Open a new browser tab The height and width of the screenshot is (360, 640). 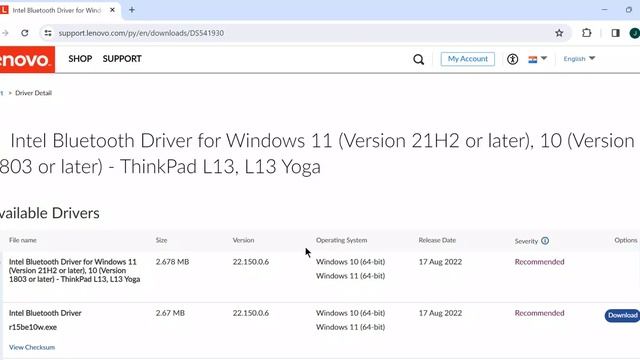click(132, 10)
